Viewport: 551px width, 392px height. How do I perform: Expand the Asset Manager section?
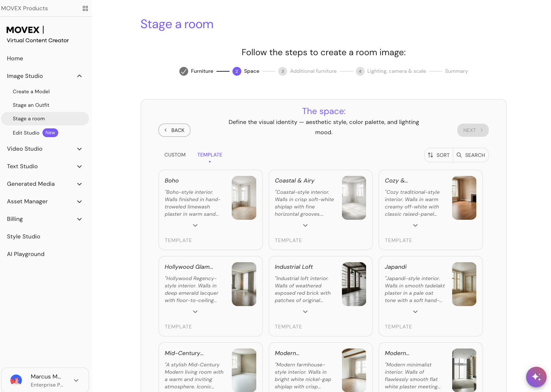[79, 201]
